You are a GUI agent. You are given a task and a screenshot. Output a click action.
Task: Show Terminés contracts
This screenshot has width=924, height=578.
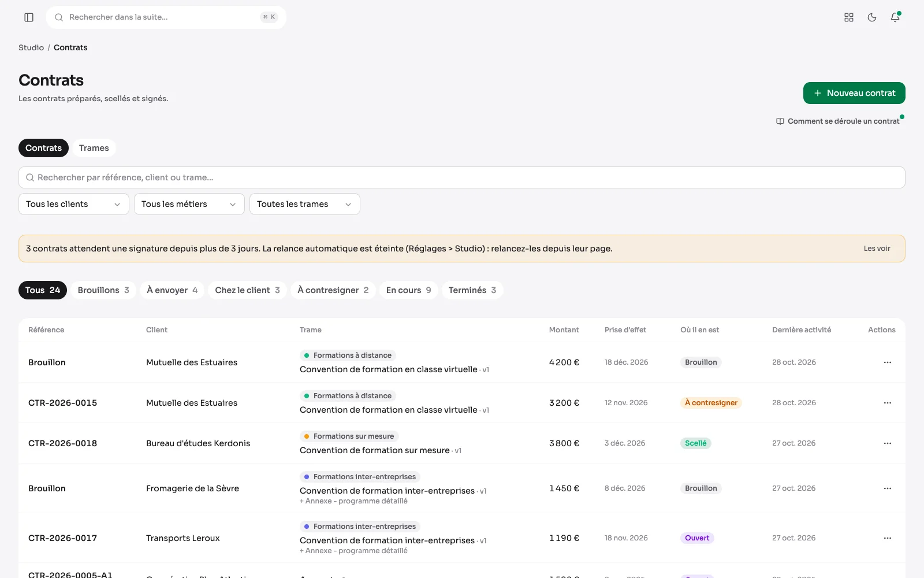[472, 290]
